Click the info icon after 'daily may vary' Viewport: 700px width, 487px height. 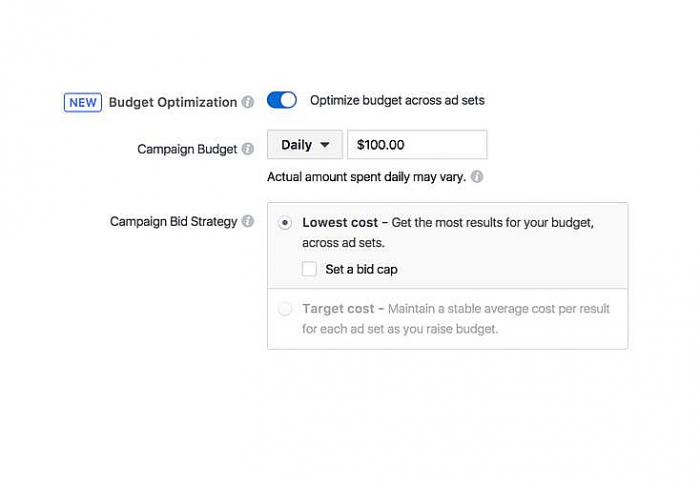tap(477, 176)
